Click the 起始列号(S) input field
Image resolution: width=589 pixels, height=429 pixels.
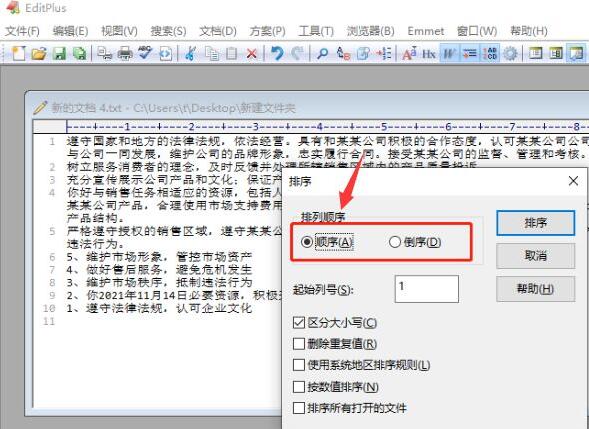click(x=427, y=289)
